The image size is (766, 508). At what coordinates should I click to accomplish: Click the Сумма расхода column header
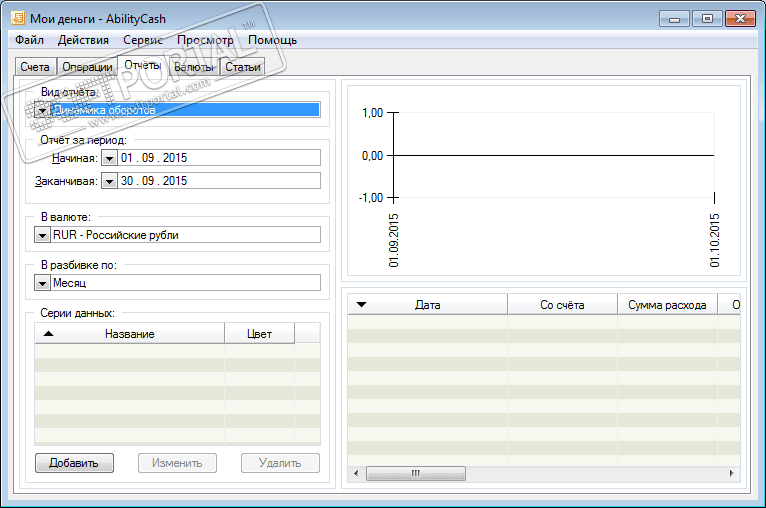coord(667,305)
